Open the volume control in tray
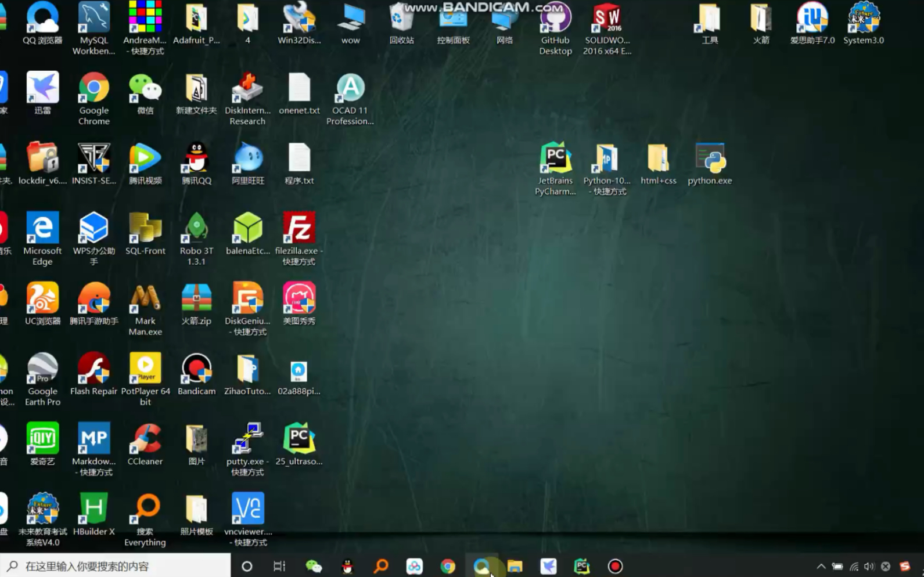This screenshot has width=924, height=577. 869,567
